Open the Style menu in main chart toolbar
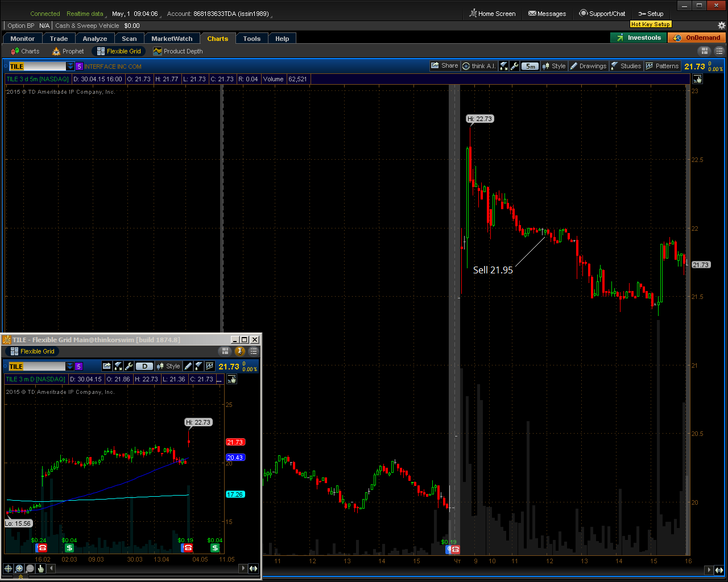The height and width of the screenshot is (582, 728). pos(554,66)
